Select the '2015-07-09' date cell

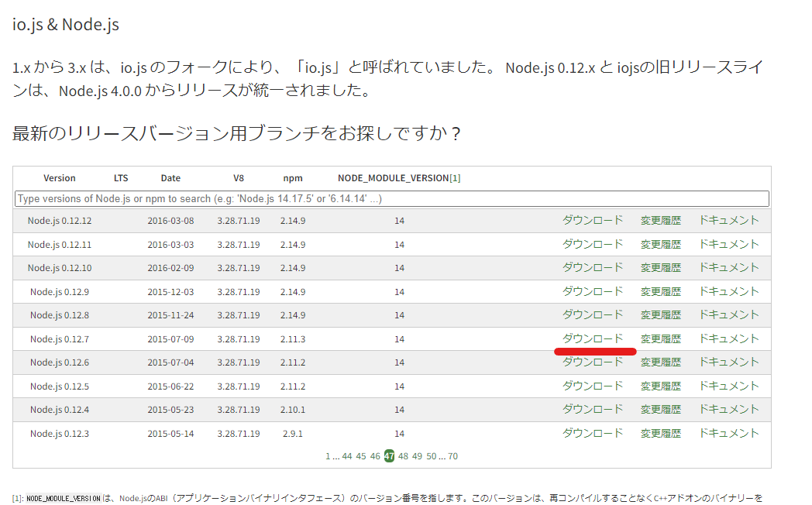pos(170,339)
